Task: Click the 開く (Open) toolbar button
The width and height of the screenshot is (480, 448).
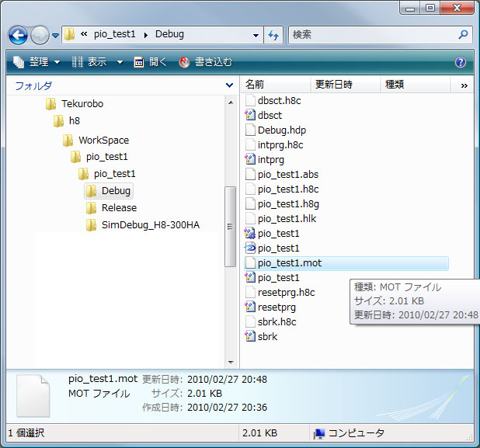Action: pyautogui.click(x=151, y=62)
